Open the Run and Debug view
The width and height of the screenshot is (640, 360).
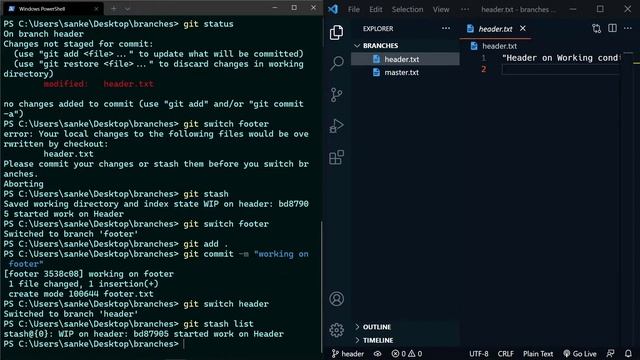(x=336, y=126)
